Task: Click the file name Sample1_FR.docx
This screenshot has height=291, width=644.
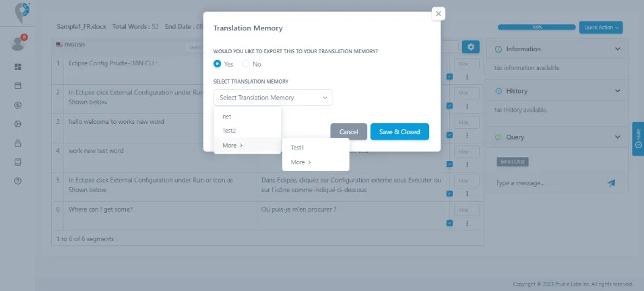Action: click(82, 27)
